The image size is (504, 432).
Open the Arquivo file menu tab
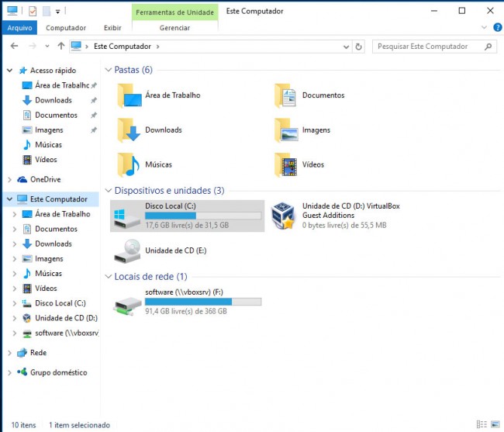click(x=19, y=28)
